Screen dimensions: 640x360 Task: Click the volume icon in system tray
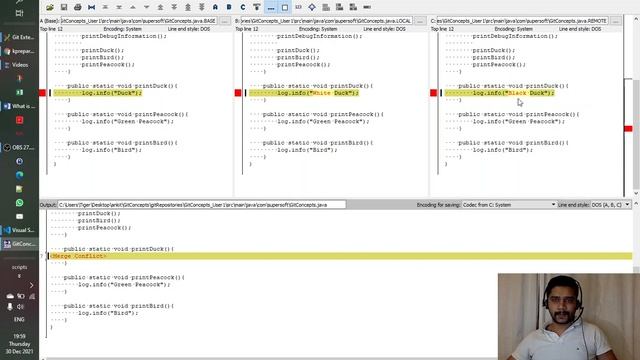pos(20,307)
